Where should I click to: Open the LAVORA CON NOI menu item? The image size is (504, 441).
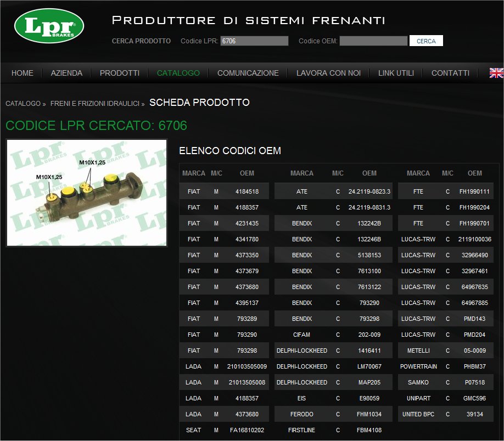coord(328,73)
